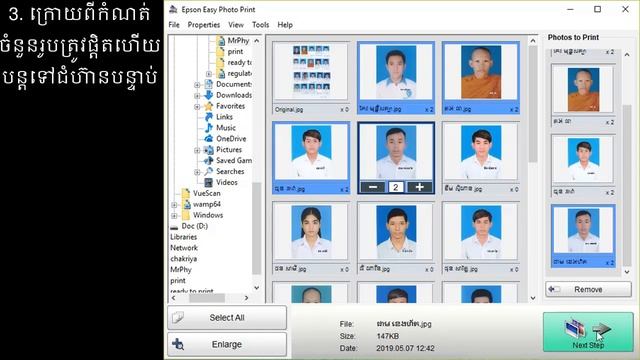Viewport: 640px width, 360px height.
Task: Click the Photos to Print scroll up arrow
Action: tap(627, 54)
